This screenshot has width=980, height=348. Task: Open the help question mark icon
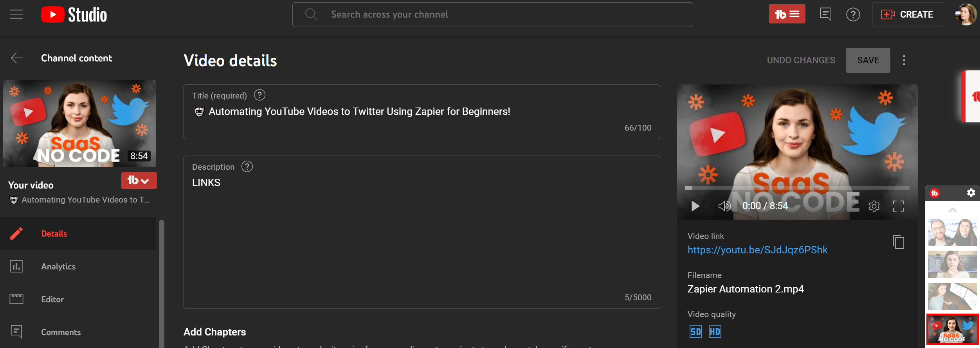(853, 14)
